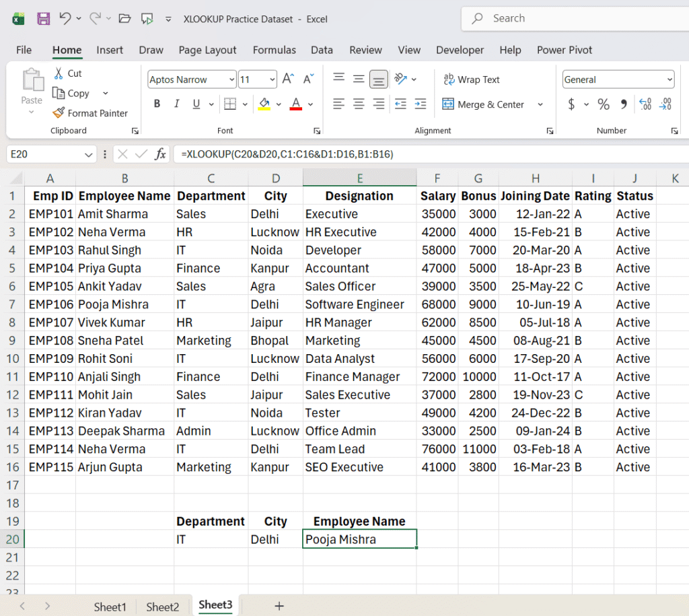Click the Undo arrow icon
This screenshot has height=616, width=689.
(x=65, y=18)
